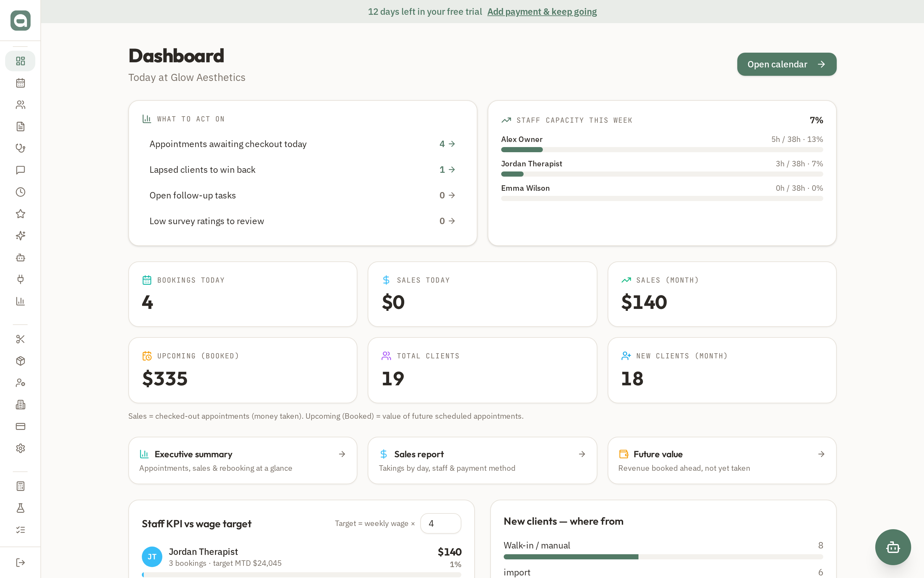Open the robot sidebar icon
924x578 pixels.
click(x=20, y=258)
